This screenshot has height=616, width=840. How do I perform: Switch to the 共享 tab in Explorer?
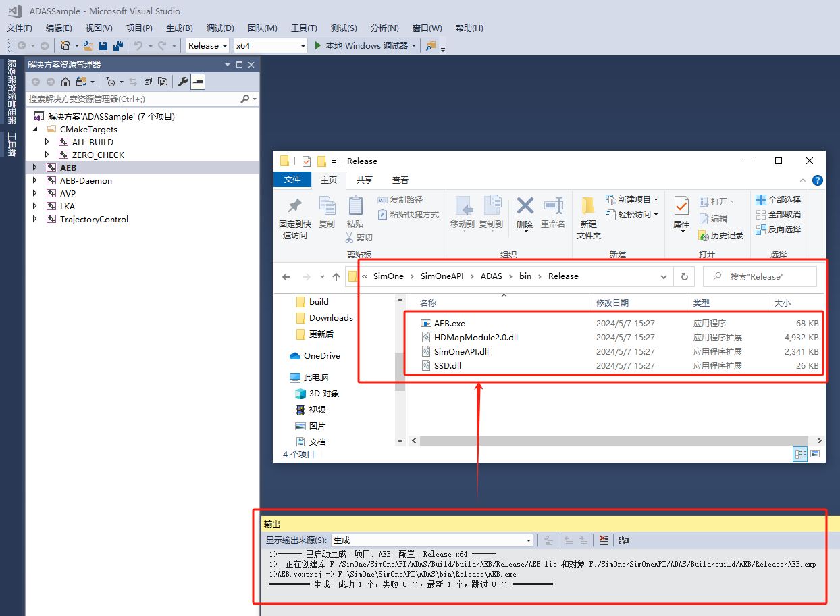pyautogui.click(x=365, y=180)
